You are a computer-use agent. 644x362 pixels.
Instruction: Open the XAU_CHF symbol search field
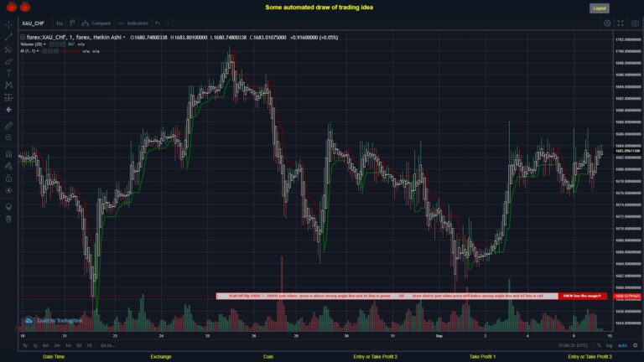click(35, 23)
